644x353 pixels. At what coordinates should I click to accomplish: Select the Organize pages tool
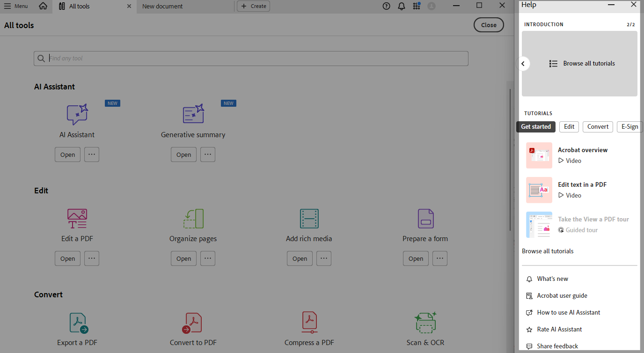coord(183,258)
